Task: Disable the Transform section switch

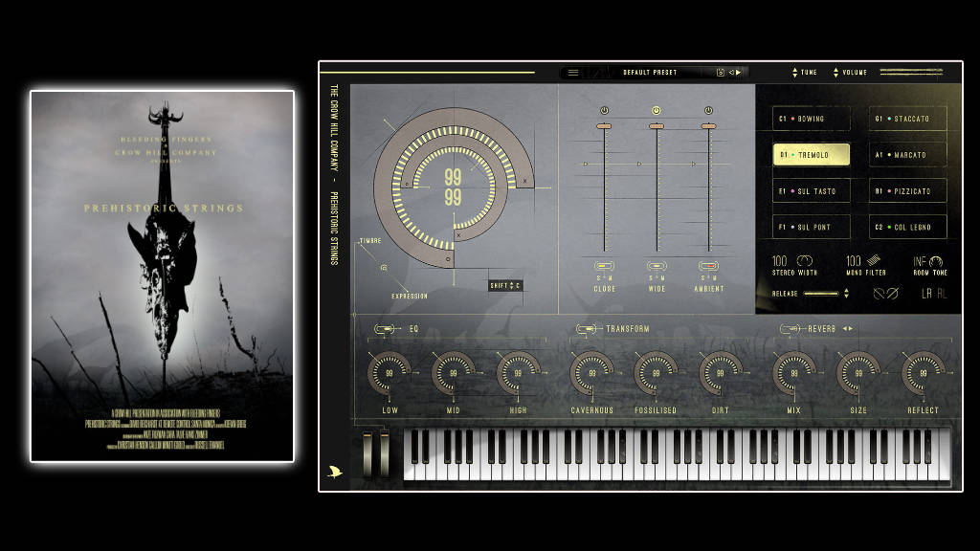Action: [x=585, y=329]
